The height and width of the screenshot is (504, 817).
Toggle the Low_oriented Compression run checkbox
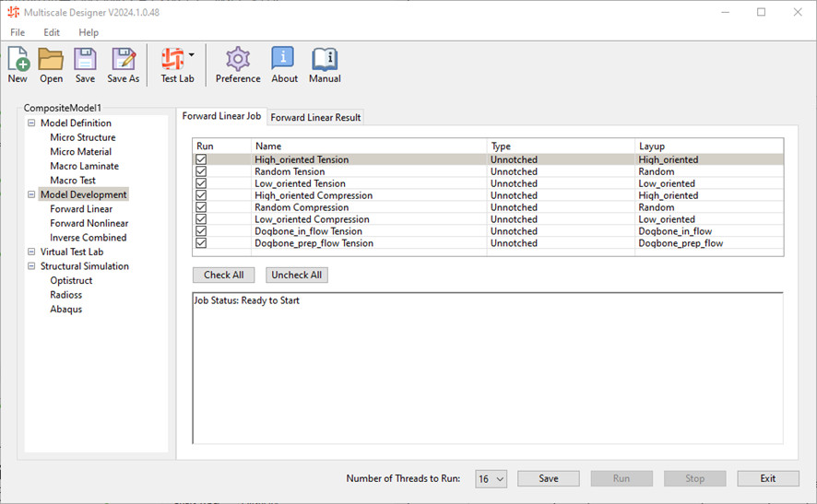click(x=201, y=219)
